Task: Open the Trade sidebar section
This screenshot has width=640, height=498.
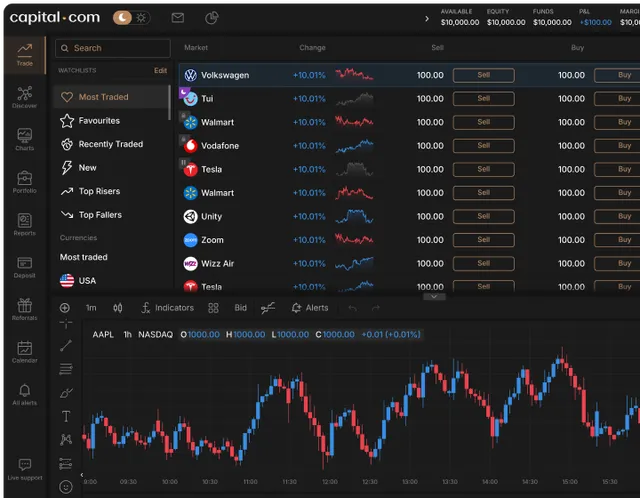Action: 24,55
